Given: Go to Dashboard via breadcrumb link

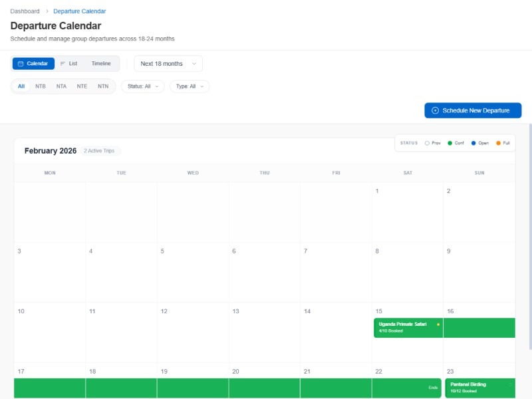Looking at the screenshot, I should [x=25, y=11].
